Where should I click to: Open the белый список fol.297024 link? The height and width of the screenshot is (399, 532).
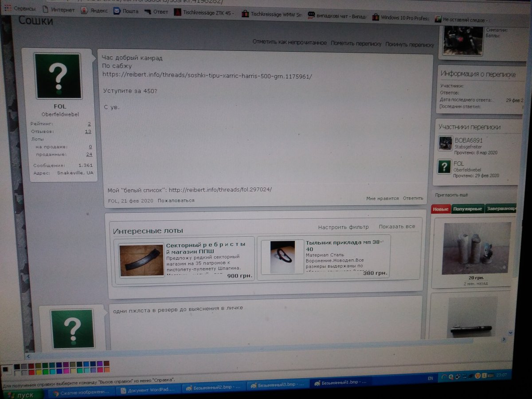coord(220,190)
